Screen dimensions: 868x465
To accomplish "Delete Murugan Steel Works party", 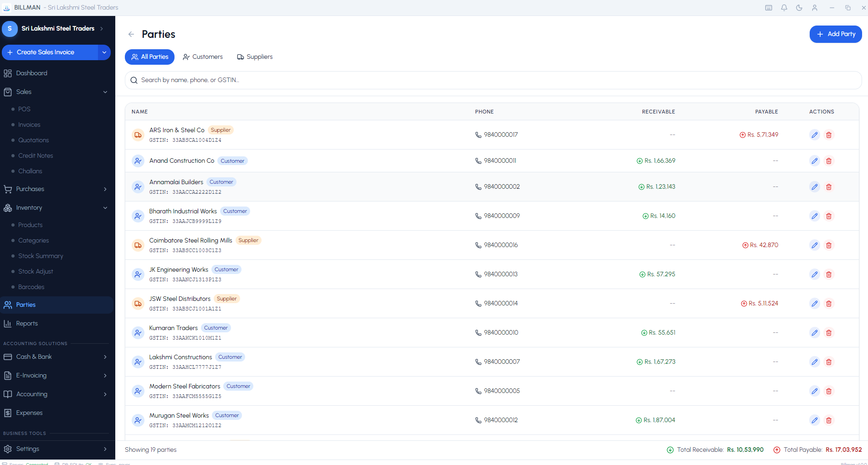I will [829, 420].
